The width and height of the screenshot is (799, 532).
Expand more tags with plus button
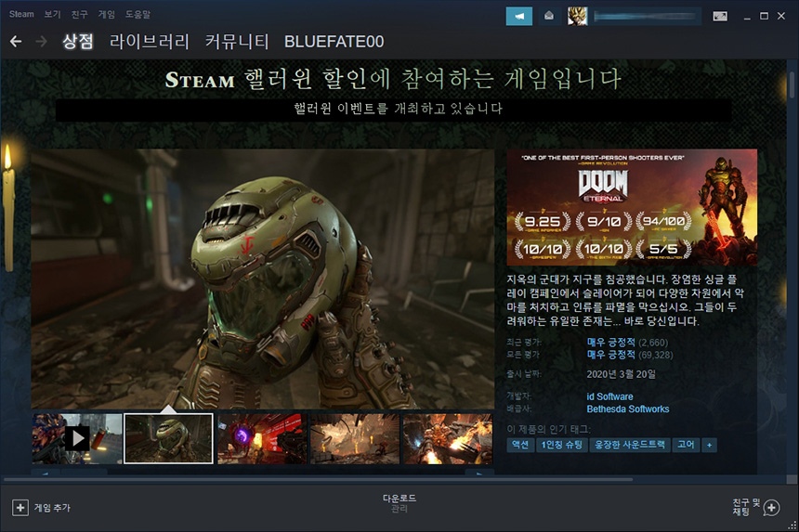(709, 445)
